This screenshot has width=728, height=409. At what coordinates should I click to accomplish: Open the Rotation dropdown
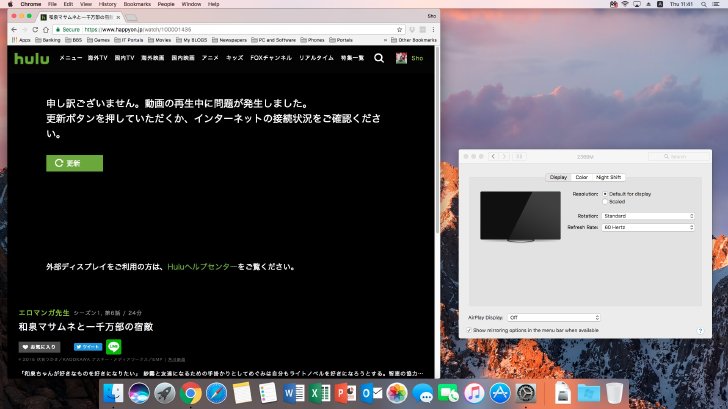tap(648, 216)
